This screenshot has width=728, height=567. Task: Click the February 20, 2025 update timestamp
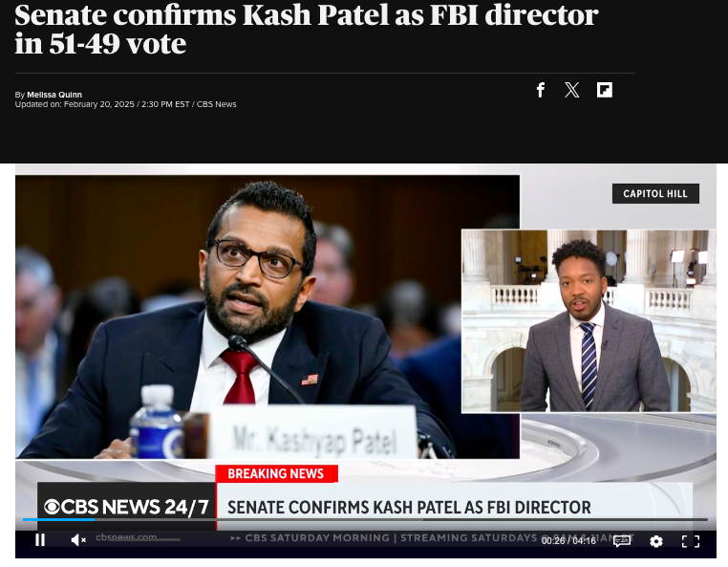tap(99, 104)
